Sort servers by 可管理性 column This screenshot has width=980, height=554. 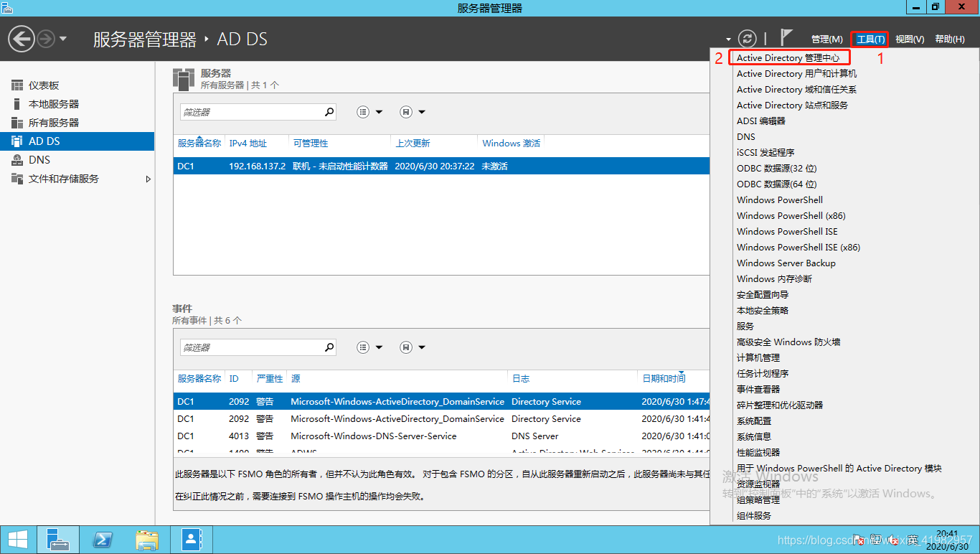311,143
